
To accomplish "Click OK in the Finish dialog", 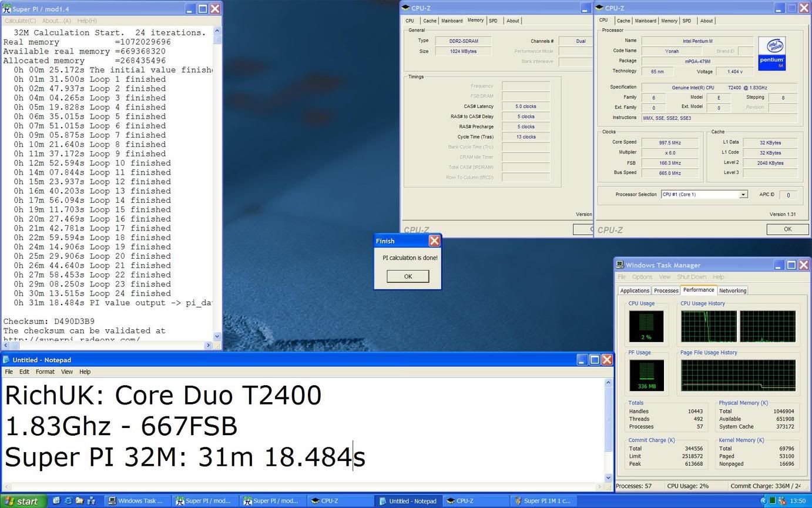I will coord(408,276).
